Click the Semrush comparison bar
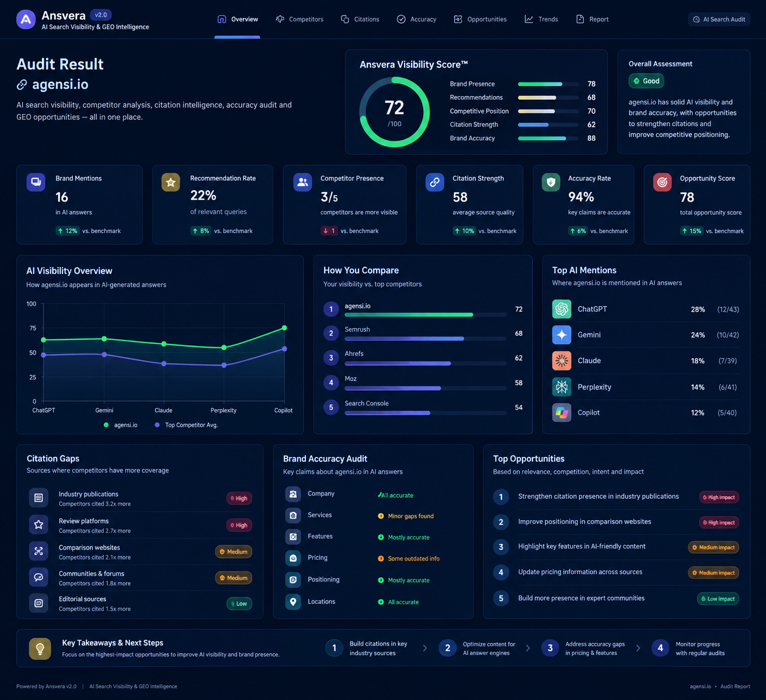This screenshot has width=766, height=700. click(x=426, y=339)
